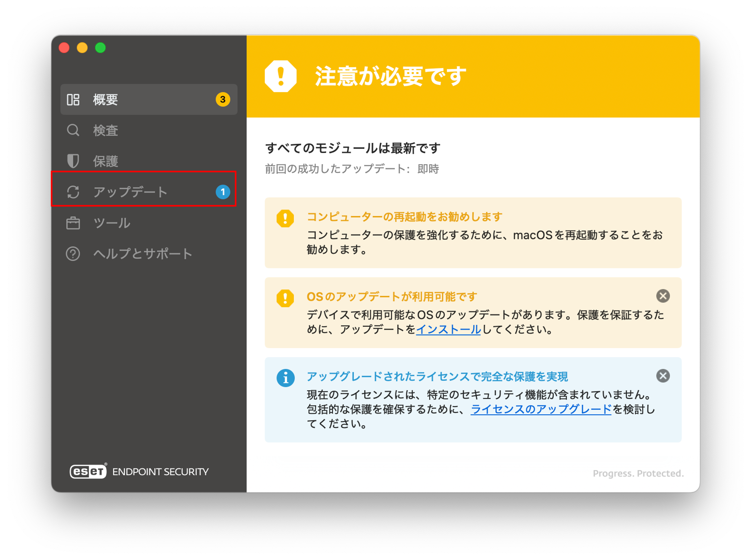
Task: Select アップデート in the sidebar
Action: (149, 192)
